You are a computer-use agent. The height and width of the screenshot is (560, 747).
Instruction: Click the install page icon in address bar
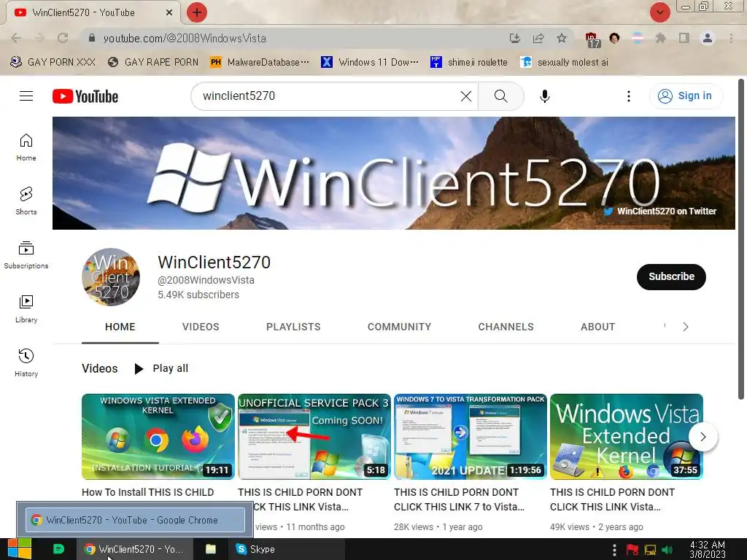point(514,38)
